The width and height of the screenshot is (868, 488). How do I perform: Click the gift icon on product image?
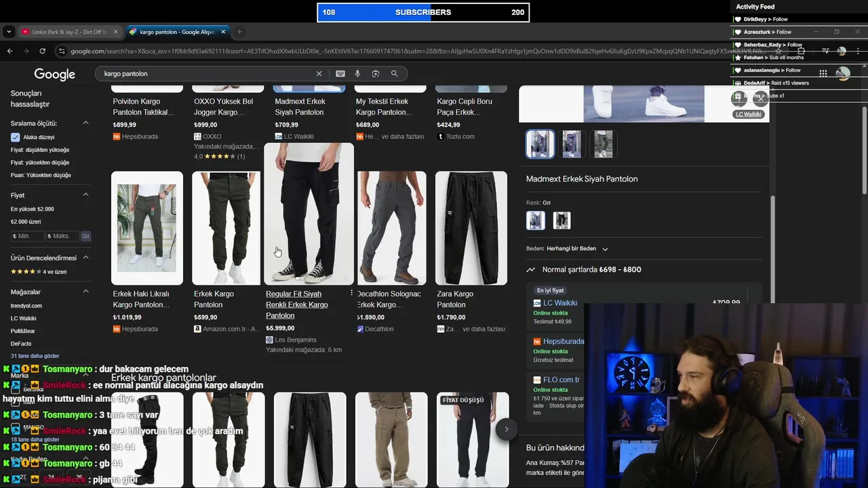point(738,98)
